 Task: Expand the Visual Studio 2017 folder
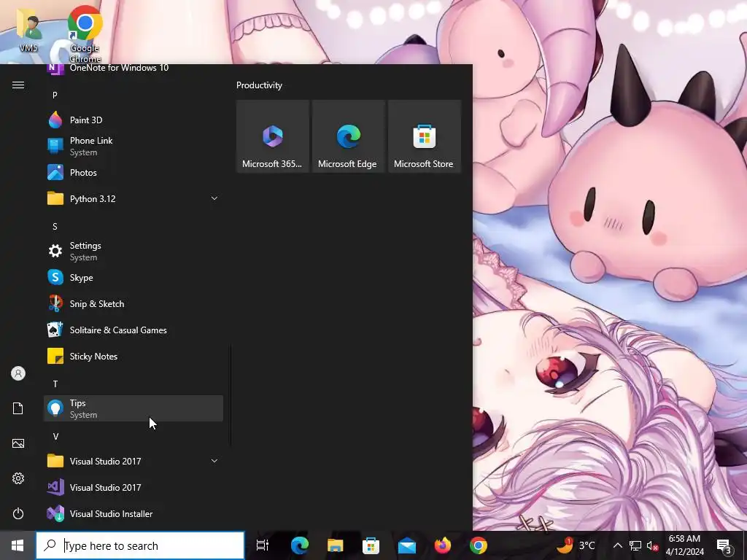pos(133,461)
